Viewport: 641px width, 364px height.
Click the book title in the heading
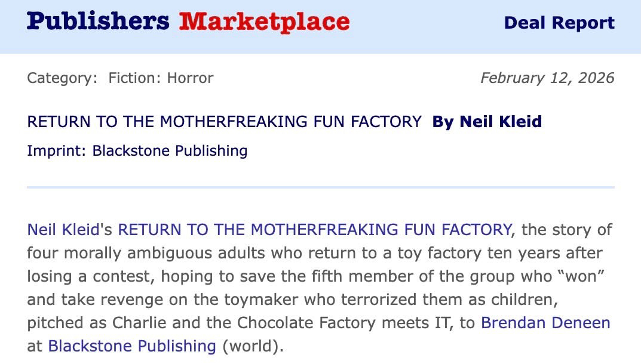click(224, 122)
